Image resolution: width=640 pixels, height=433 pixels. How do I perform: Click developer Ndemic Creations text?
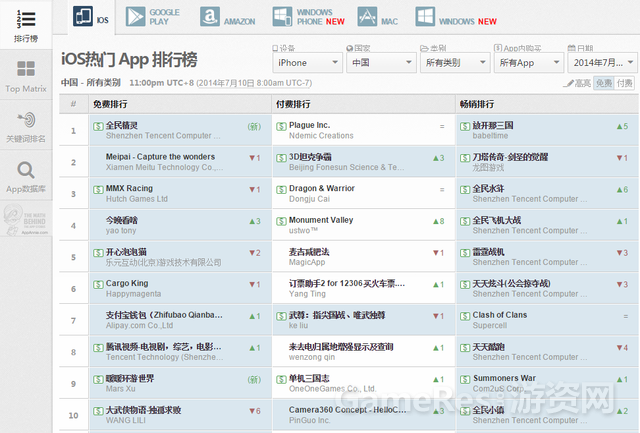321,135
